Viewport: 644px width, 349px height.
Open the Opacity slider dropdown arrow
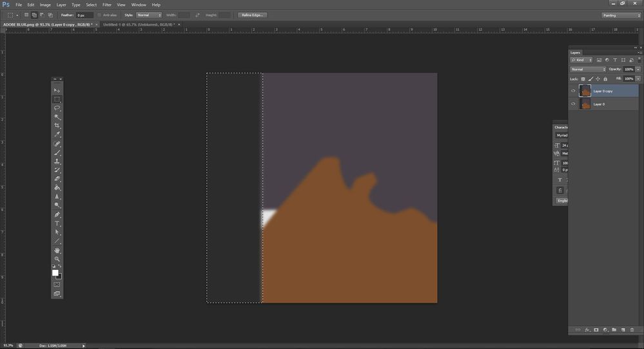tap(638, 70)
